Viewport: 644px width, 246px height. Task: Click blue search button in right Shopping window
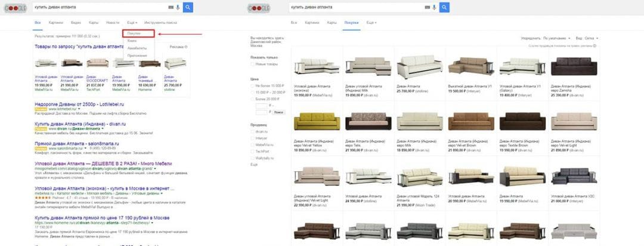click(444, 7)
